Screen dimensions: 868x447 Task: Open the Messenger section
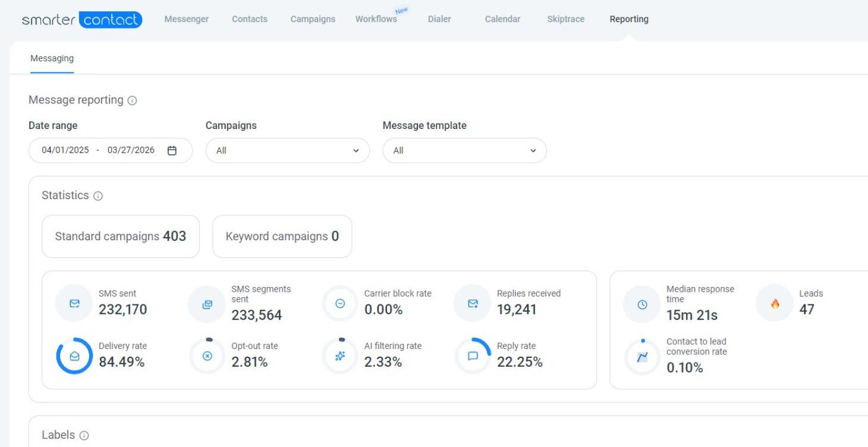pos(186,19)
